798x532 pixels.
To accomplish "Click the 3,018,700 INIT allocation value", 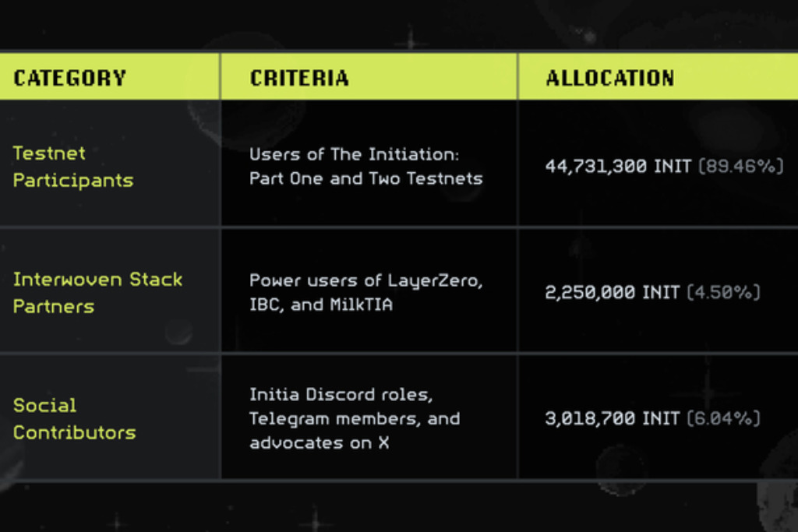I will pyautogui.click(x=613, y=418).
